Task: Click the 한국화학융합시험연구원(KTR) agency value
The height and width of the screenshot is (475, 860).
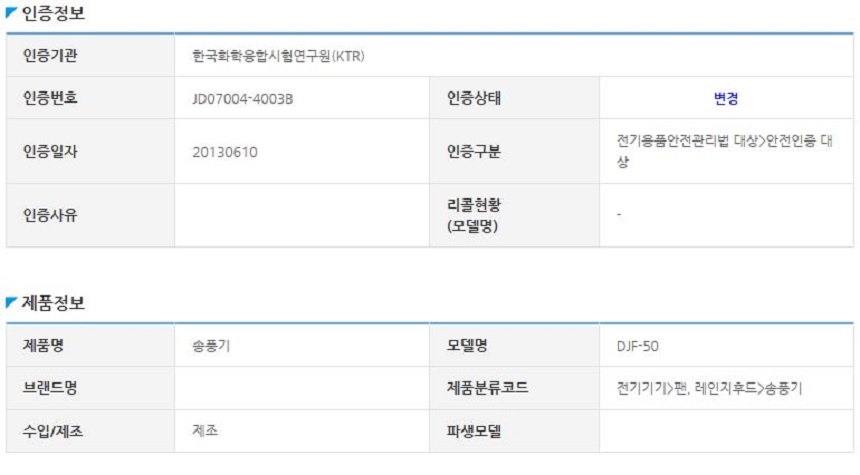Action: pos(278,56)
